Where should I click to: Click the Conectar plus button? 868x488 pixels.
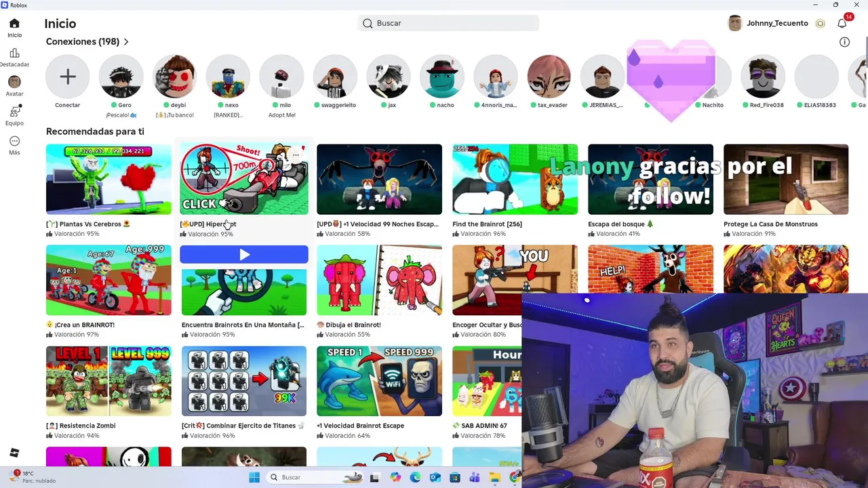coord(67,77)
